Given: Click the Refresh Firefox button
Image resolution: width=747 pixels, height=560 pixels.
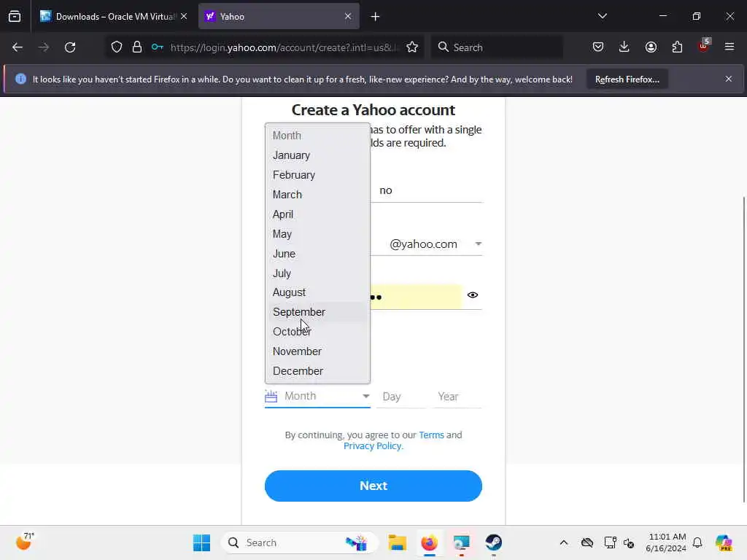Looking at the screenshot, I should click(x=627, y=79).
